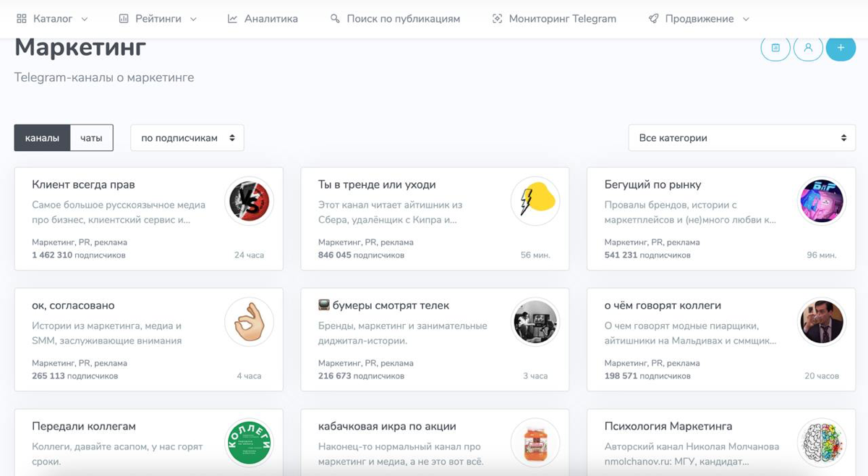Open the brain avatar of Психология Маркетинга
This screenshot has width=868, height=476.
822,443
